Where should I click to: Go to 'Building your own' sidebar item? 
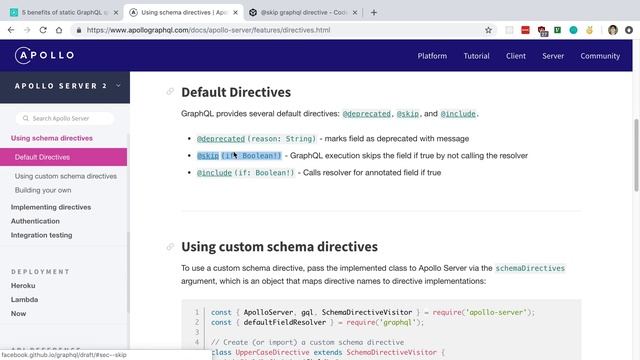click(x=43, y=190)
